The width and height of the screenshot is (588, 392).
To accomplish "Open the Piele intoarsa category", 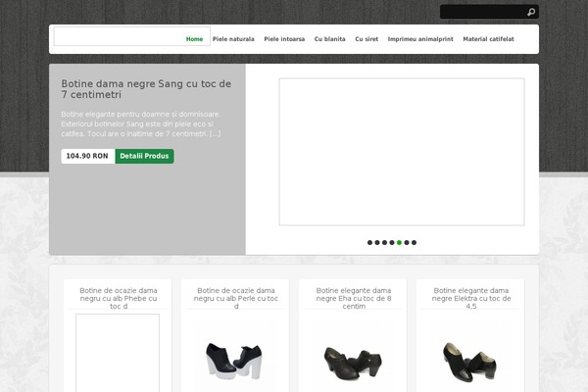I will click(x=284, y=39).
